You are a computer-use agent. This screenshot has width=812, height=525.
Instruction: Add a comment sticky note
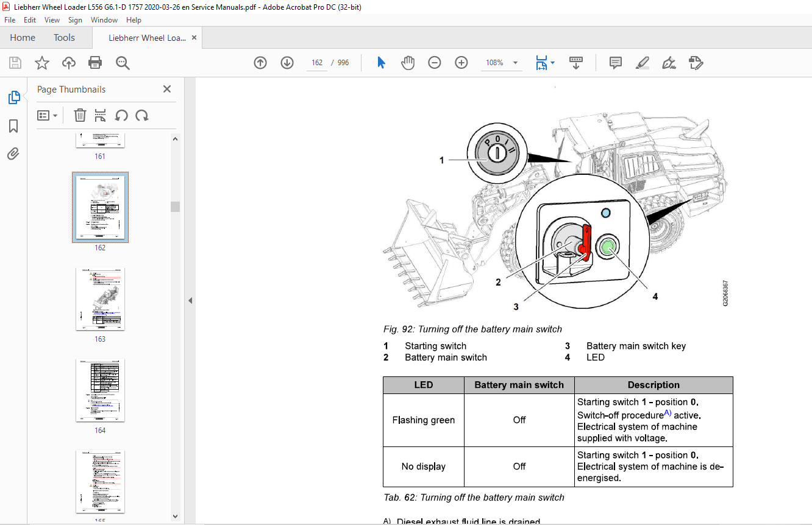(x=616, y=63)
